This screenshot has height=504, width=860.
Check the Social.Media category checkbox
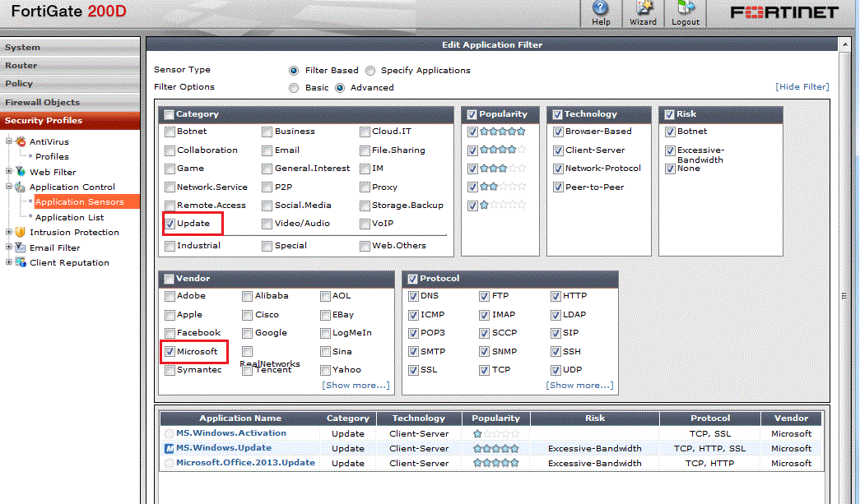coord(267,206)
